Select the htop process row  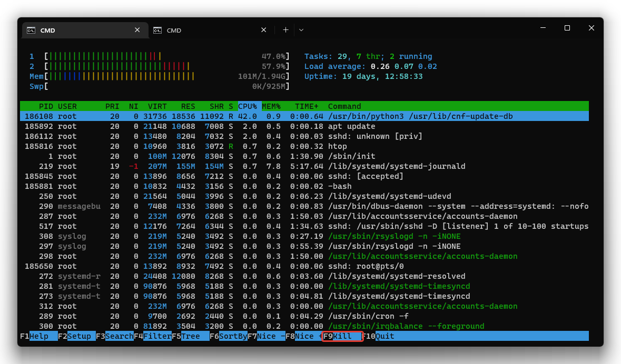pyautogui.click(x=304, y=146)
